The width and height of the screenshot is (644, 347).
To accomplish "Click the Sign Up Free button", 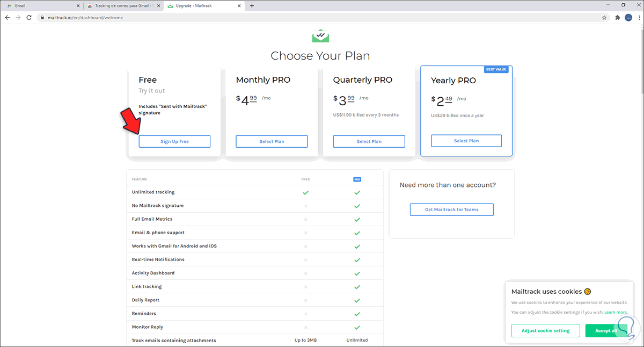I will pos(174,141).
